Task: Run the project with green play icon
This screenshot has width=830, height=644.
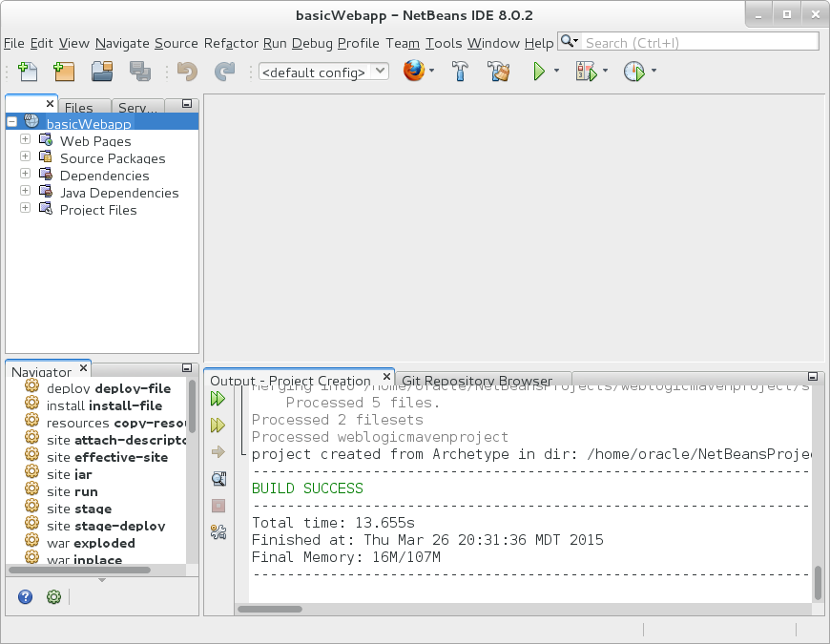Action: pos(539,72)
